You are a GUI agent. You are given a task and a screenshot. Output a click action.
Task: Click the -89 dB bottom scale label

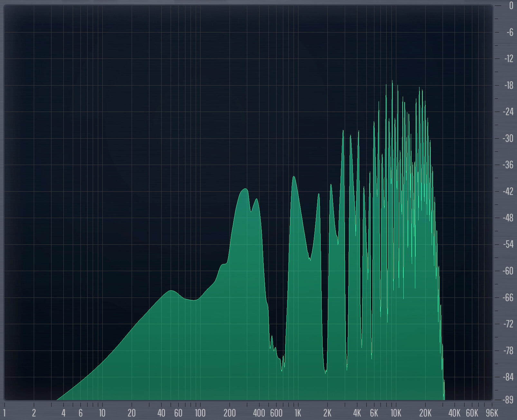click(x=508, y=400)
